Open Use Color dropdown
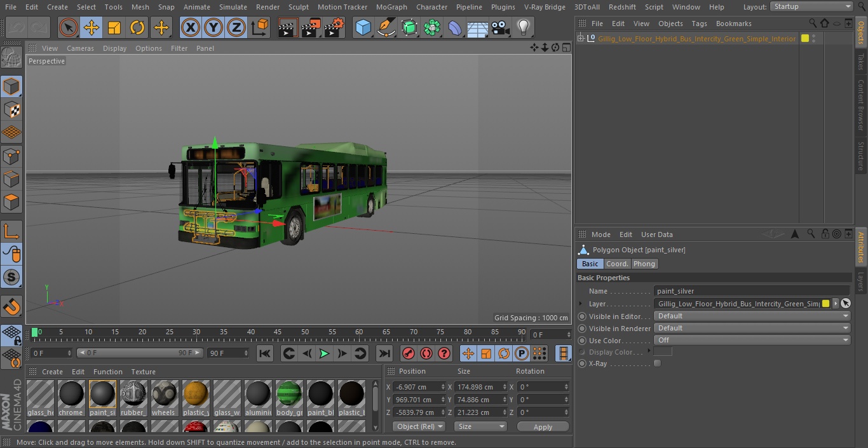 pos(752,340)
